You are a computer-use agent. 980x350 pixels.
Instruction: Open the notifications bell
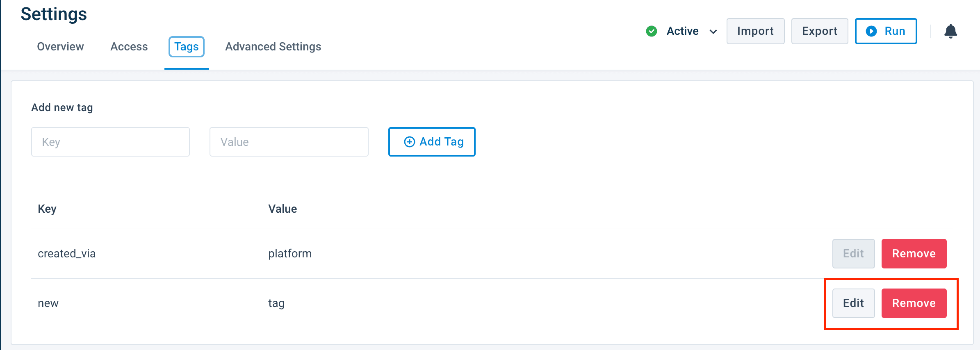(950, 31)
